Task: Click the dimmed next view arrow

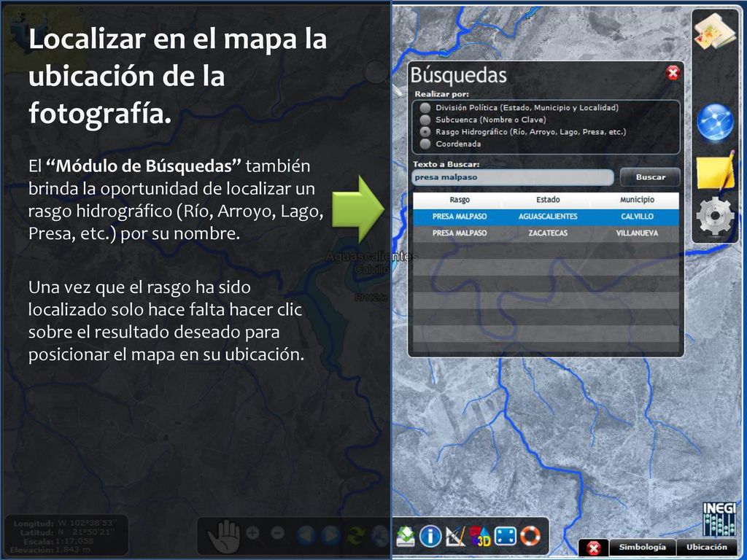Action: point(330,536)
